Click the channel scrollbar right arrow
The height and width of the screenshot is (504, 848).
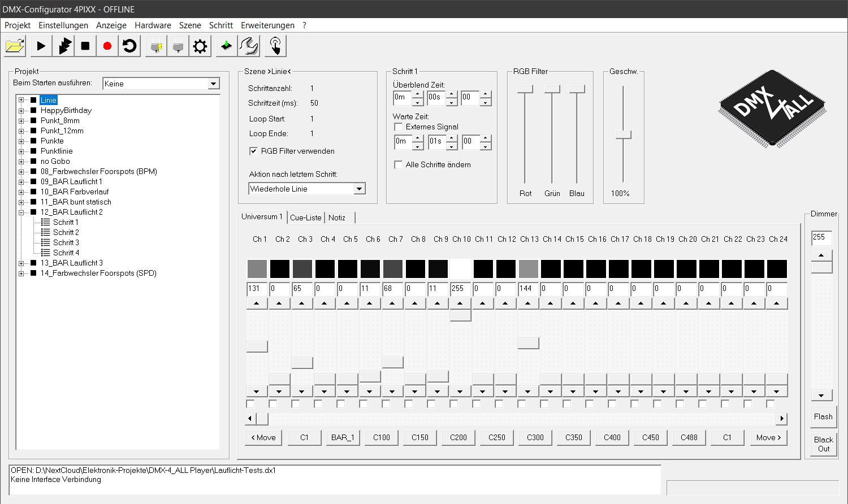pyautogui.click(x=782, y=419)
